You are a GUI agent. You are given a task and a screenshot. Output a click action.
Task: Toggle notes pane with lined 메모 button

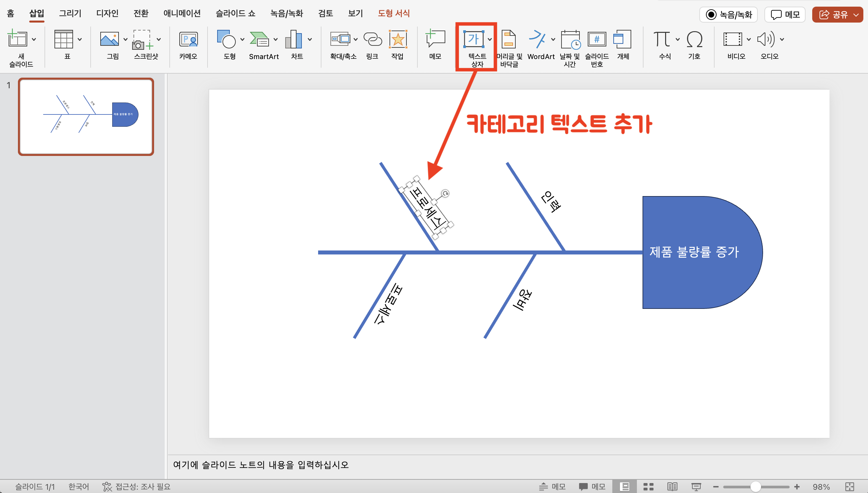coord(552,487)
